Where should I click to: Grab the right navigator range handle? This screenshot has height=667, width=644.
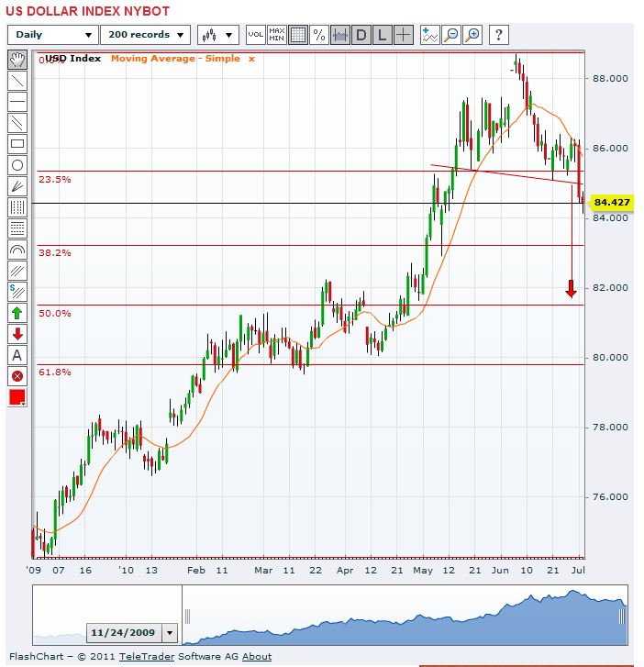click(622, 616)
